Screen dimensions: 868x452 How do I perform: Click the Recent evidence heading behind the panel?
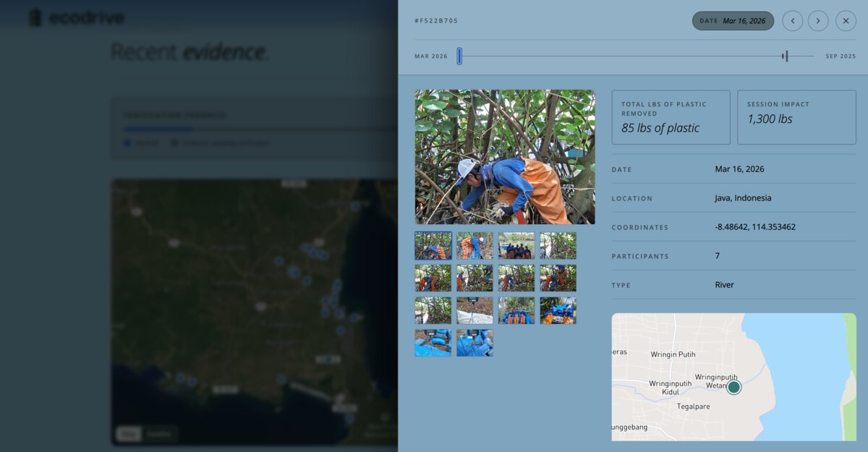coord(190,52)
